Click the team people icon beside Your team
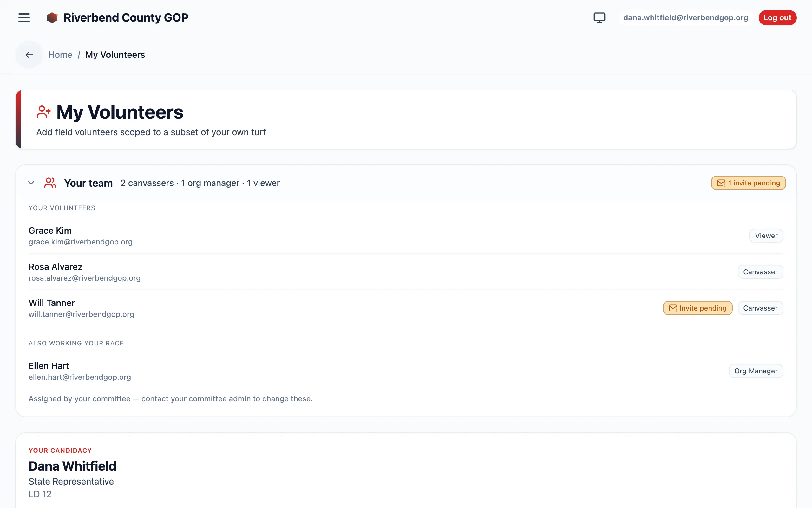The width and height of the screenshot is (812, 508). click(x=50, y=183)
